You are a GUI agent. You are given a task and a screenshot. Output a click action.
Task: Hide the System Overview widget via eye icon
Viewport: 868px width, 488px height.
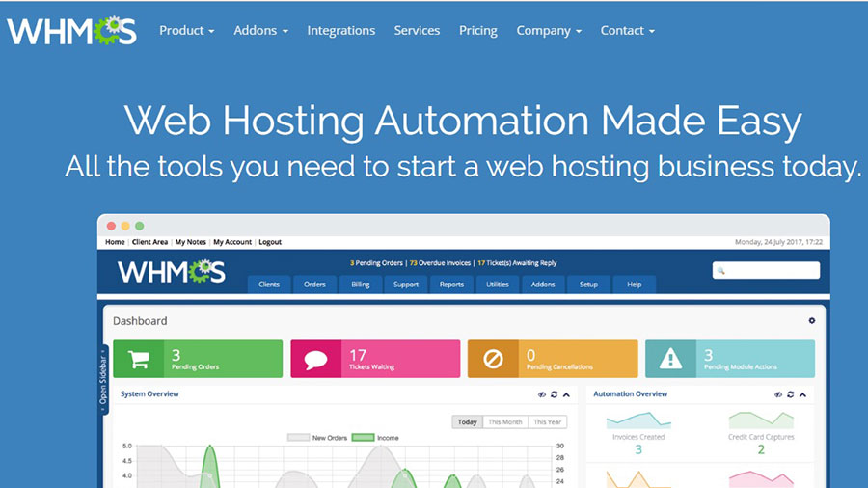pos(541,394)
